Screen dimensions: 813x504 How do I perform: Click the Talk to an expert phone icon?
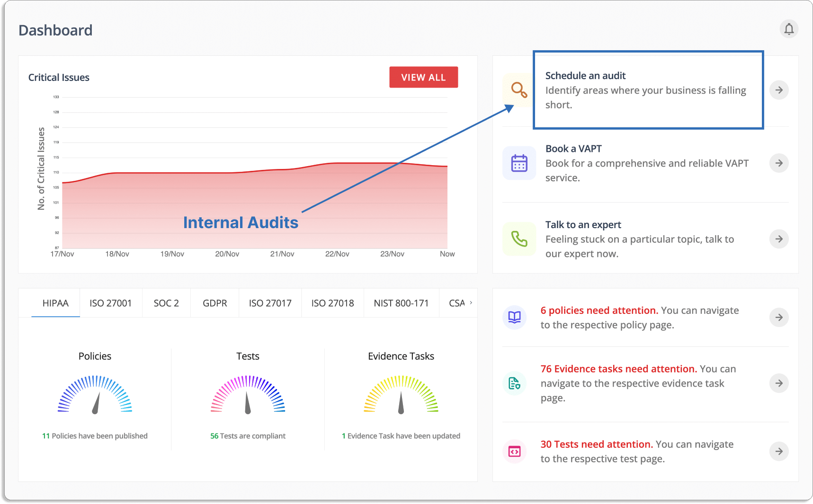point(519,239)
